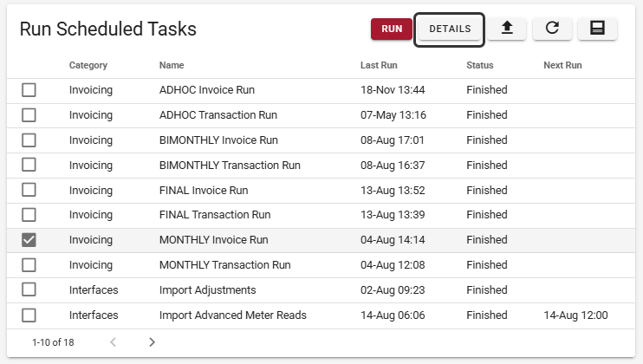Image resolution: width=643 pixels, height=364 pixels.
Task: Check the FINAL Invoice Run checkbox
Action: tap(29, 190)
